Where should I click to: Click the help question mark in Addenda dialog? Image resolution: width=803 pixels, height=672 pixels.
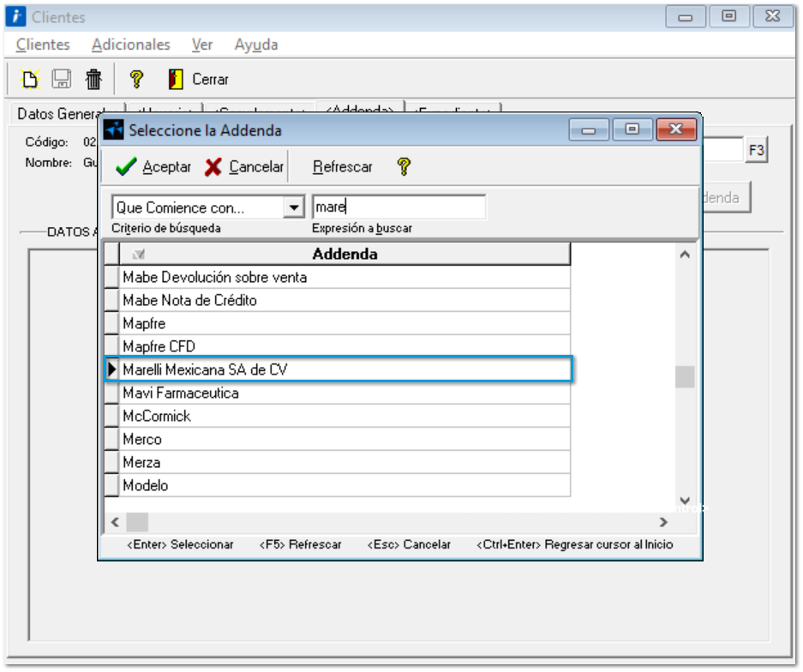(404, 167)
